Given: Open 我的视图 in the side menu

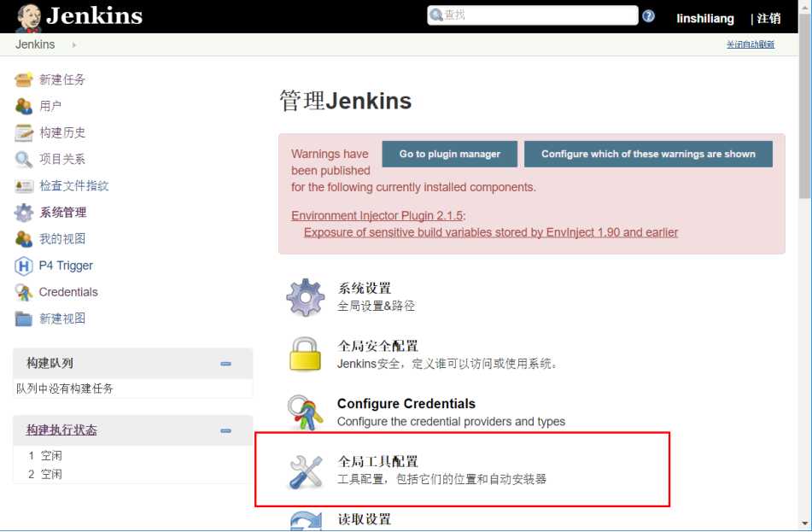Looking at the screenshot, I should click(62, 239).
